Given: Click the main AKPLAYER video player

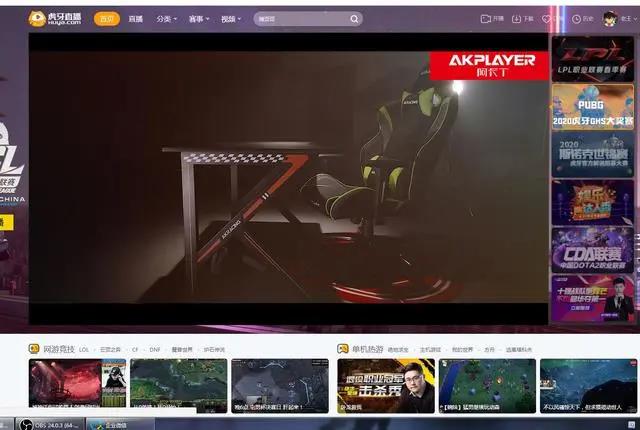Looking at the screenshot, I should (288, 179).
